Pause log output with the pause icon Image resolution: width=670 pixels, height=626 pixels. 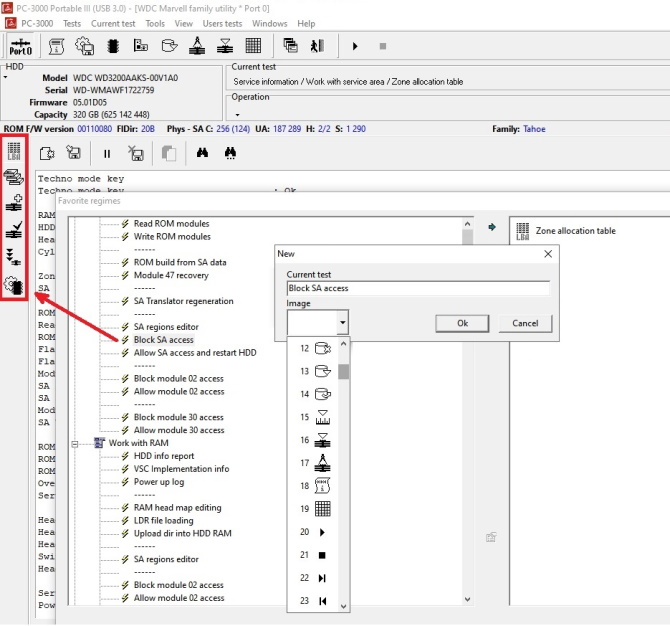click(107, 153)
